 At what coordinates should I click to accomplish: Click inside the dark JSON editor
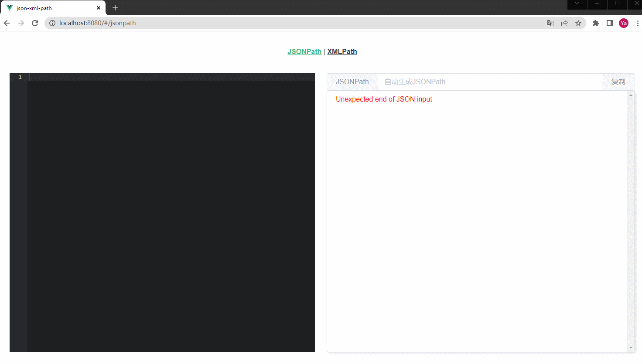point(170,174)
